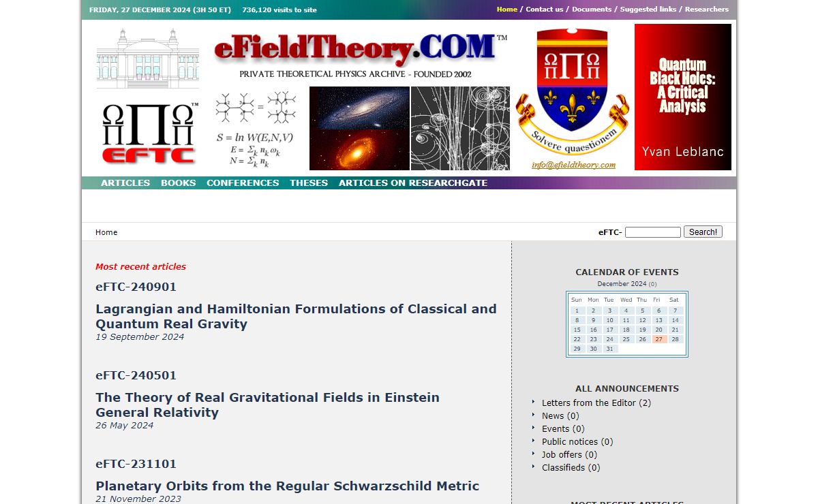Open Classifieds (0)
This screenshot has width=818, height=504.
click(571, 468)
